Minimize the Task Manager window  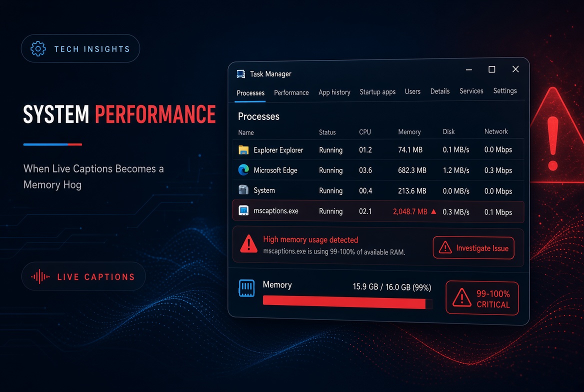coord(469,69)
